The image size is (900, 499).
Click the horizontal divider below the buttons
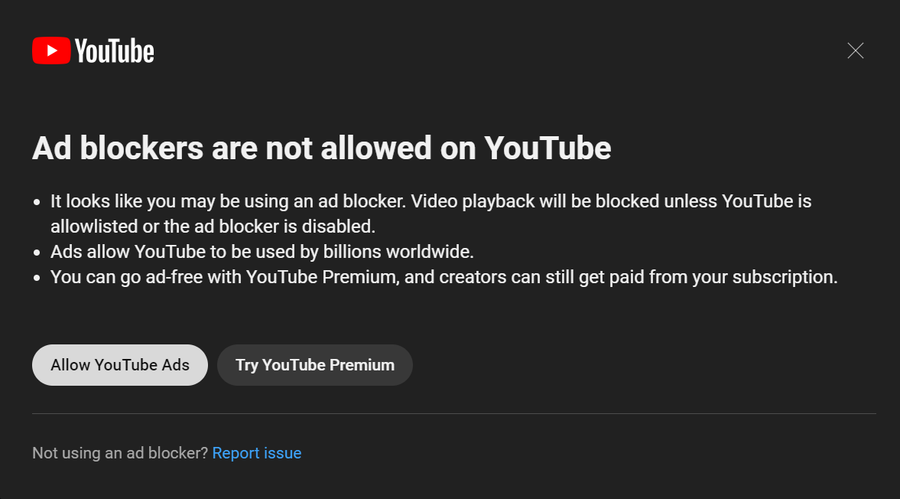tap(454, 413)
